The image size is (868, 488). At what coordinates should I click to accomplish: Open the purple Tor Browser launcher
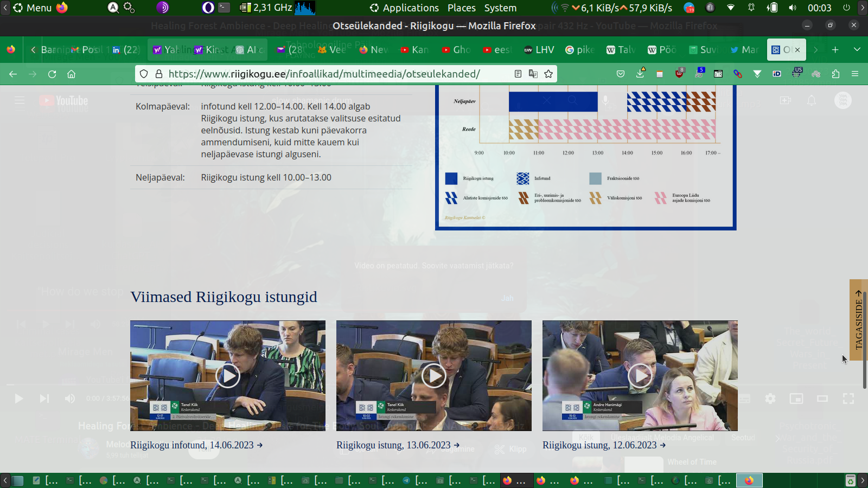tap(163, 8)
